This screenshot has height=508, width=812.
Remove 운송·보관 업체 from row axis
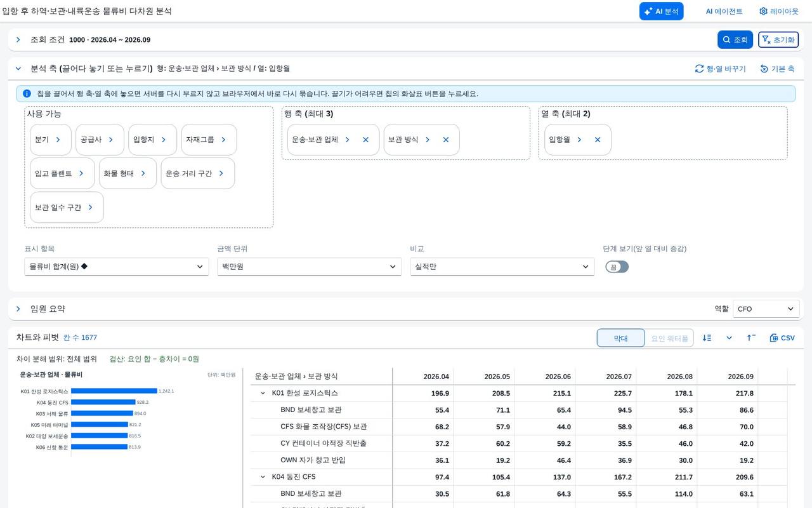pyautogui.click(x=365, y=140)
